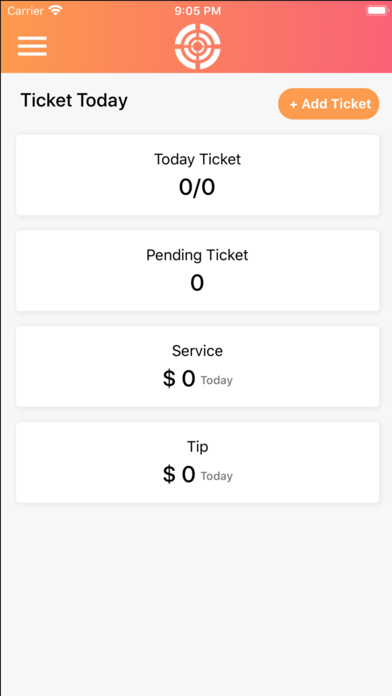
Task: Tap the Wi-Fi status icon
Action: (55, 10)
